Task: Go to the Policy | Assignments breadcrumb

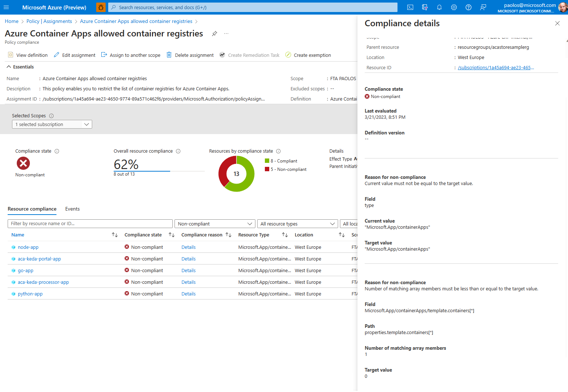Action: pos(49,21)
